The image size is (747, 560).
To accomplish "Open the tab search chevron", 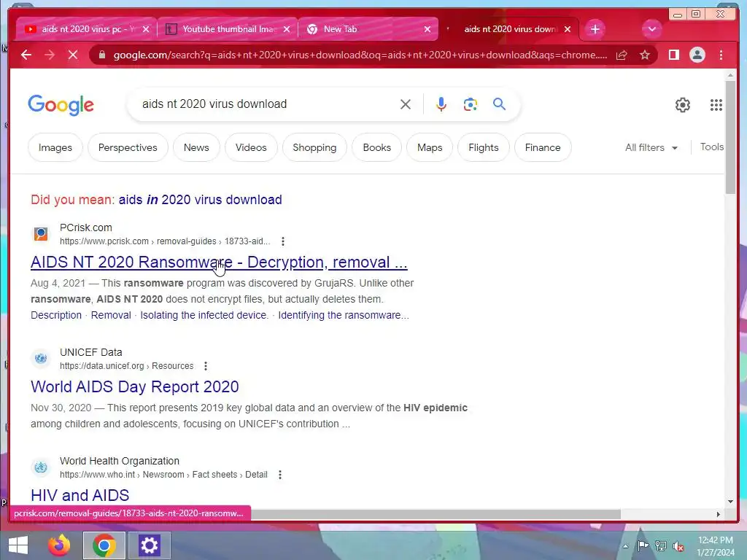I will pyautogui.click(x=651, y=29).
